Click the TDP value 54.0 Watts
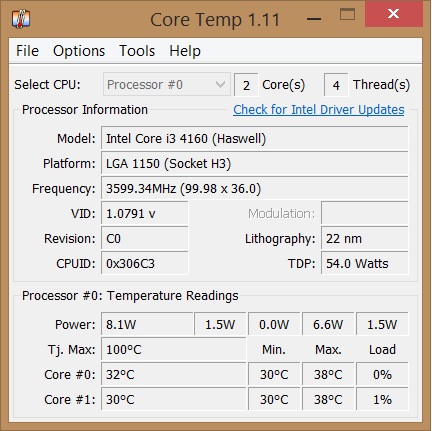The image size is (432, 431). pos(365,263)
